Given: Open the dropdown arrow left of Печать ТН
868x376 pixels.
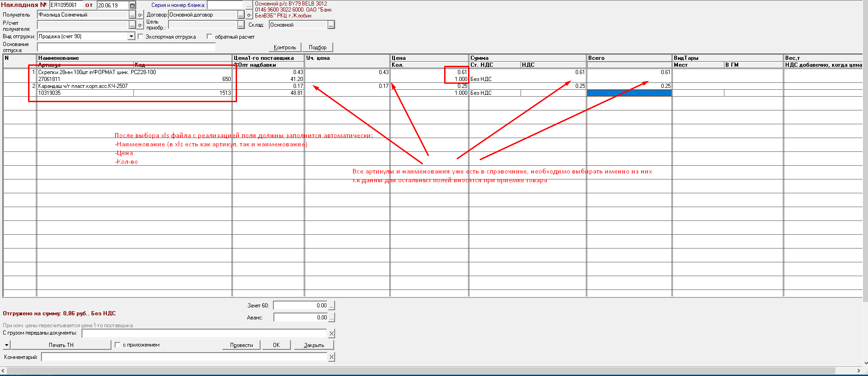Looking at the screenshot, I should coord(6,345).
